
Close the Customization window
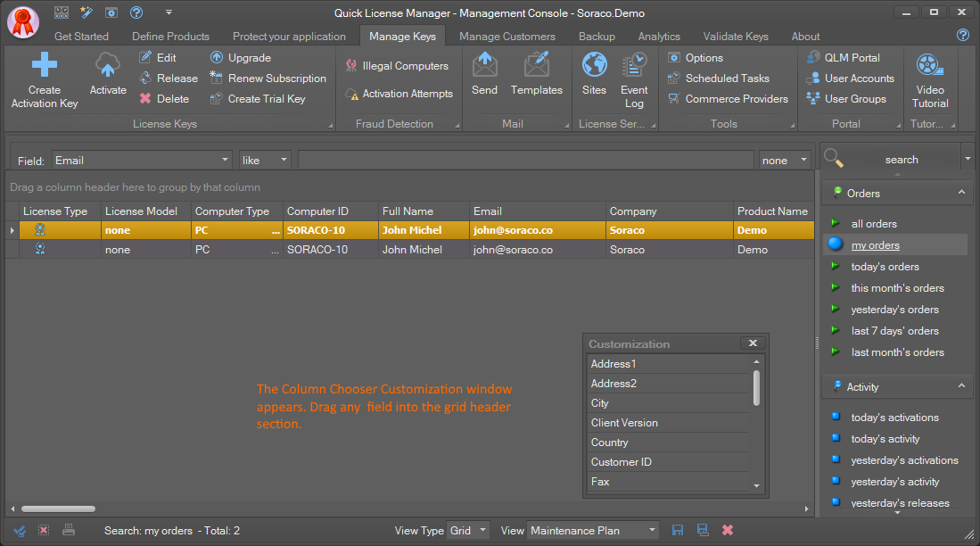point(753,343)
